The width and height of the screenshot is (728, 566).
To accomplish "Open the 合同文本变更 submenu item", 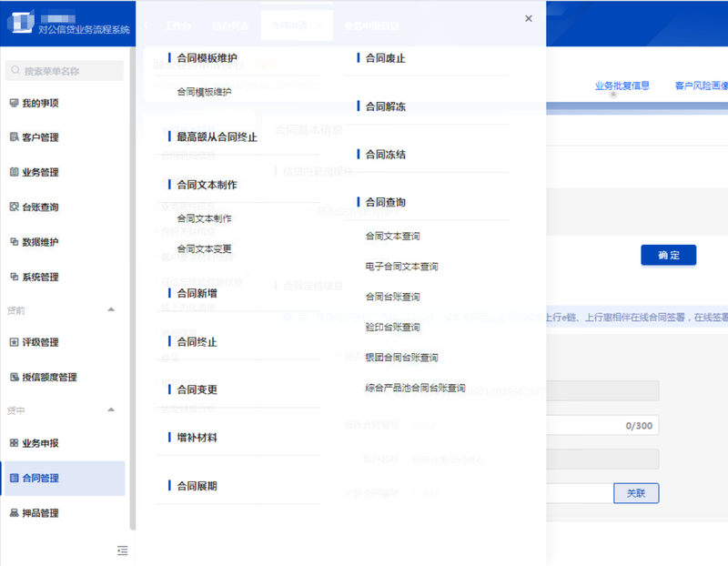I will pyautogui.click(x=204, y=248).
